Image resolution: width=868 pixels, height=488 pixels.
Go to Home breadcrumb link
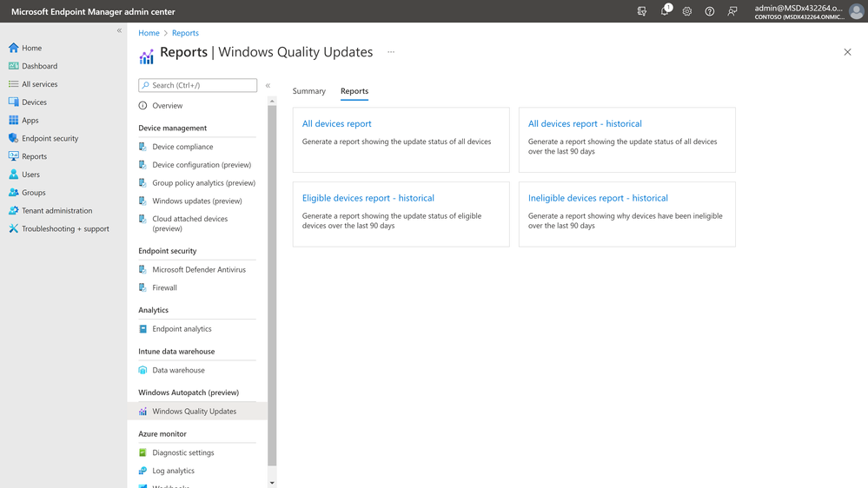(x=149, y=33)
